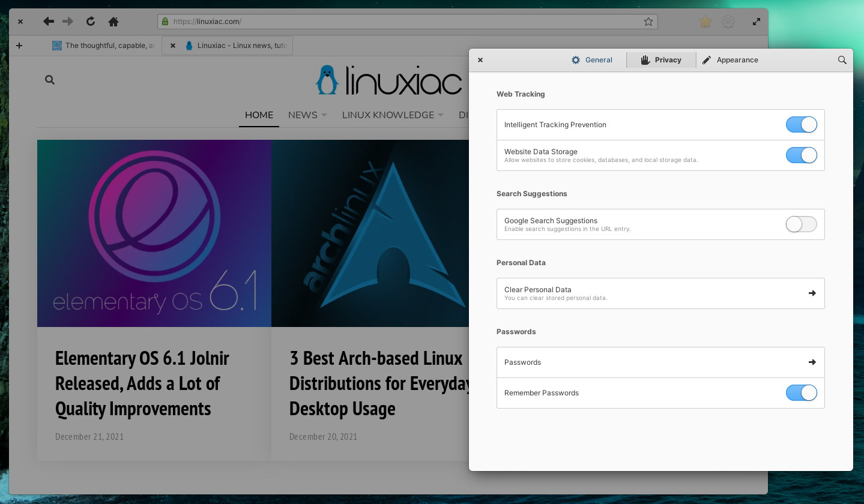Expand the NEWS dropdown menu
This screenshot has width=864, height=504.
(307, 115)
